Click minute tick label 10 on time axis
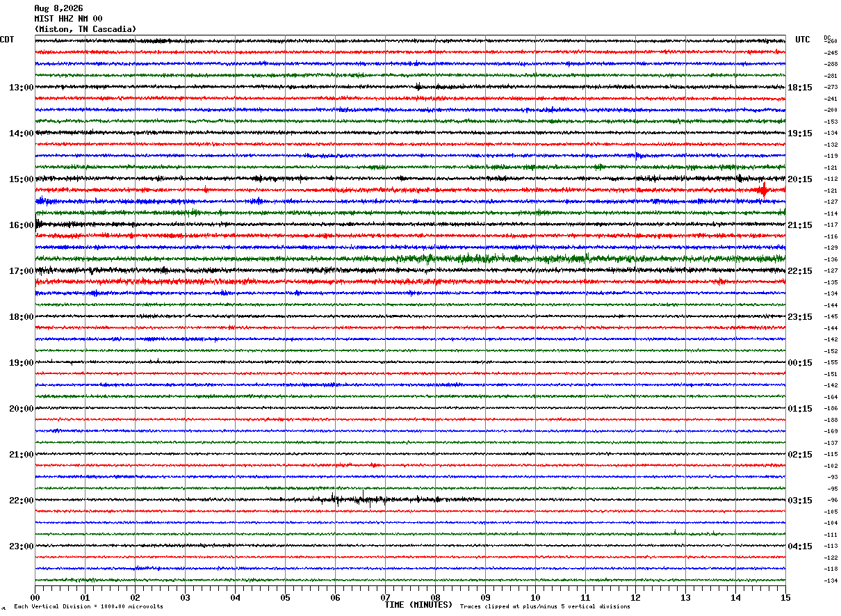Image resolution: width=841 pixels, height=616 pixels. tap(535, 597)
